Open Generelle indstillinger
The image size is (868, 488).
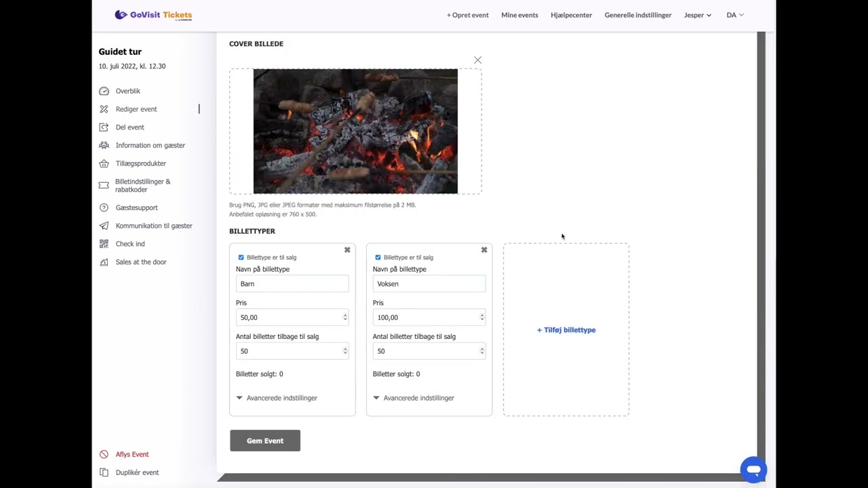[x=638, y=15]
